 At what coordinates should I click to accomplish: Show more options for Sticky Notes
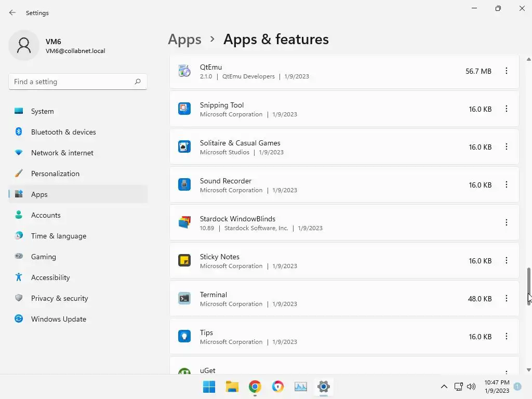click(506, 261)
